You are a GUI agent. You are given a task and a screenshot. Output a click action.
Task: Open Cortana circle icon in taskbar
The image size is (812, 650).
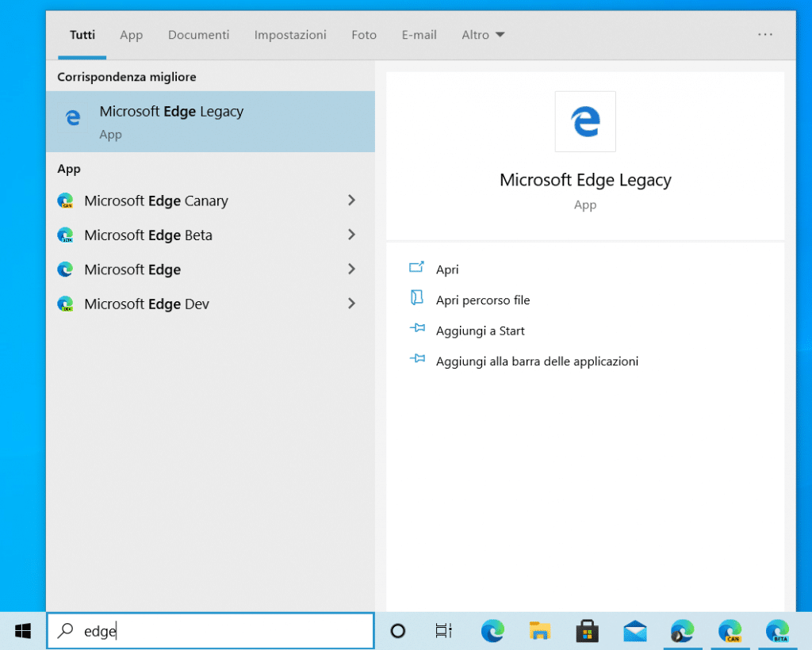(x=398, y=631)
